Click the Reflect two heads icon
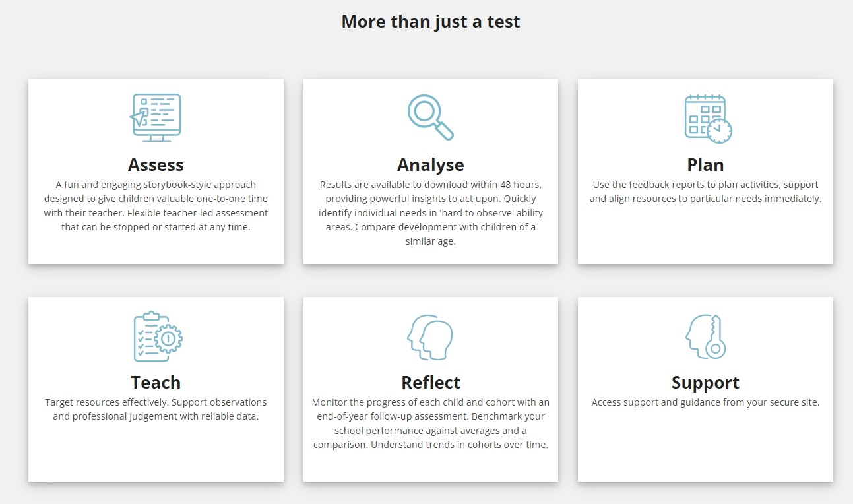This screenshot has height=504, width=853. (x=430, y=336)
